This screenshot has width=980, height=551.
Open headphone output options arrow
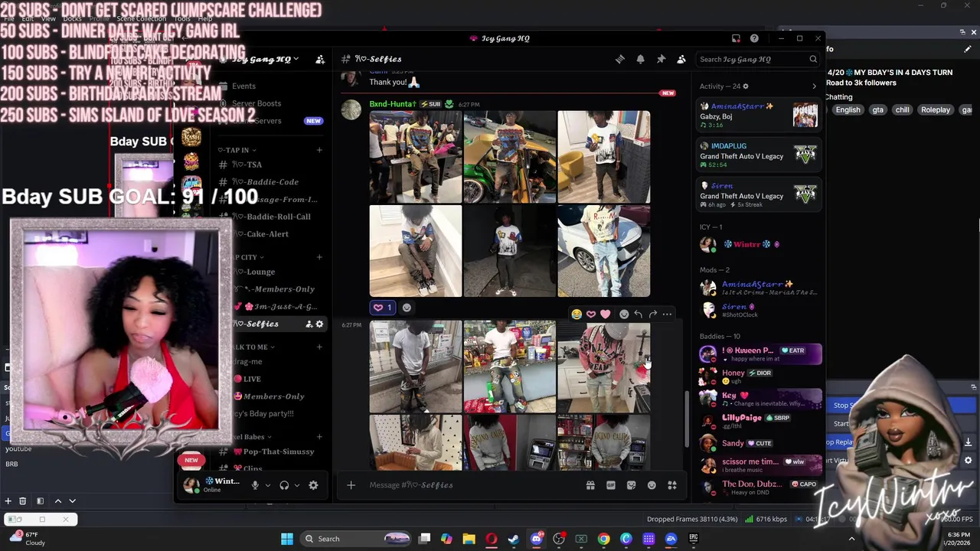point(297,485)
